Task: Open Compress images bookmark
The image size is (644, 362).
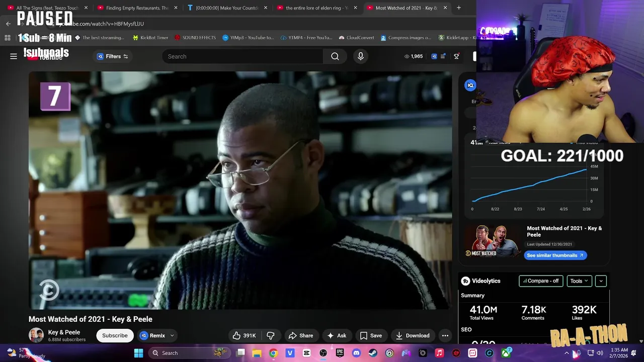Action: pos(406,38)
